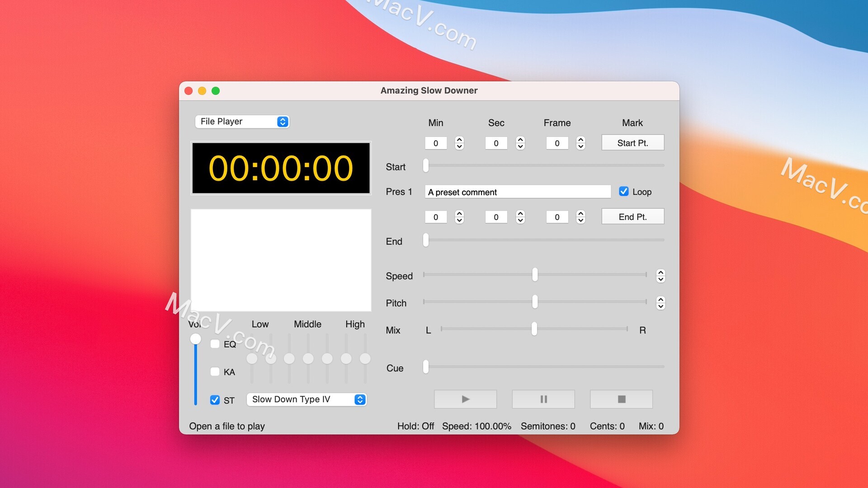Click the Open a file to play message
The image size is (868, 488).
click(x=227, y=426)
